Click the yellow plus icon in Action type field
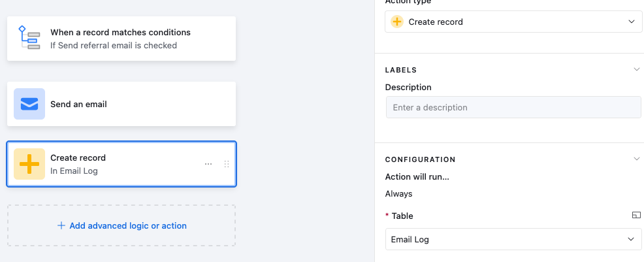 pyautogui.click(x=397, y=22)
